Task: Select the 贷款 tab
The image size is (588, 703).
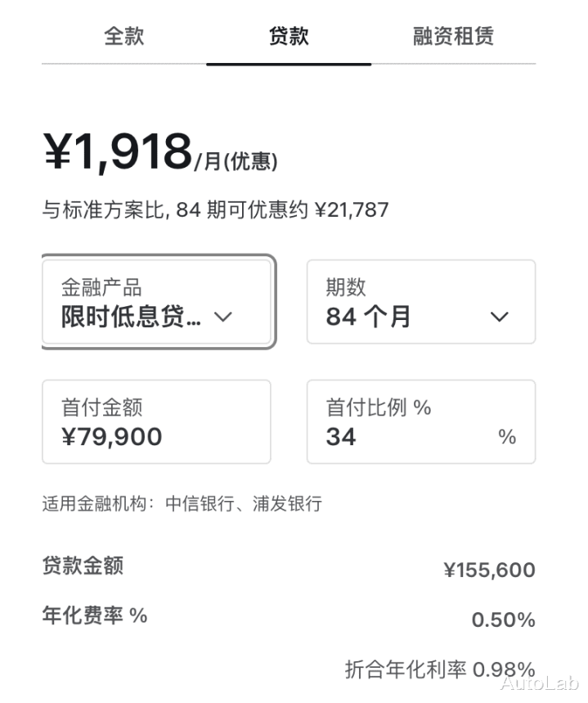Action: (289, 37)
